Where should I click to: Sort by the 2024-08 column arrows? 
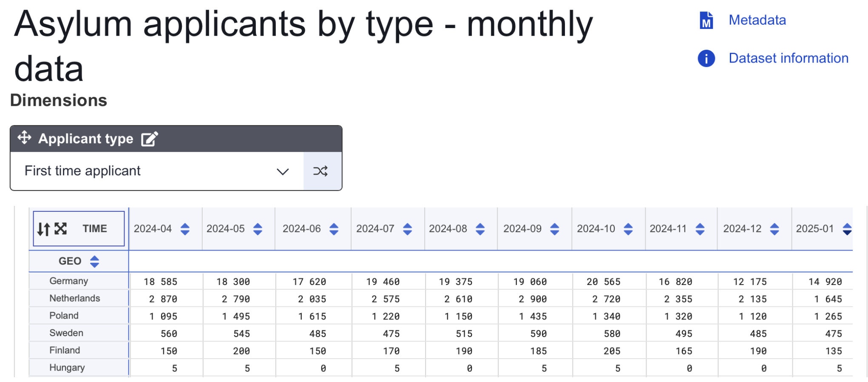480,229
